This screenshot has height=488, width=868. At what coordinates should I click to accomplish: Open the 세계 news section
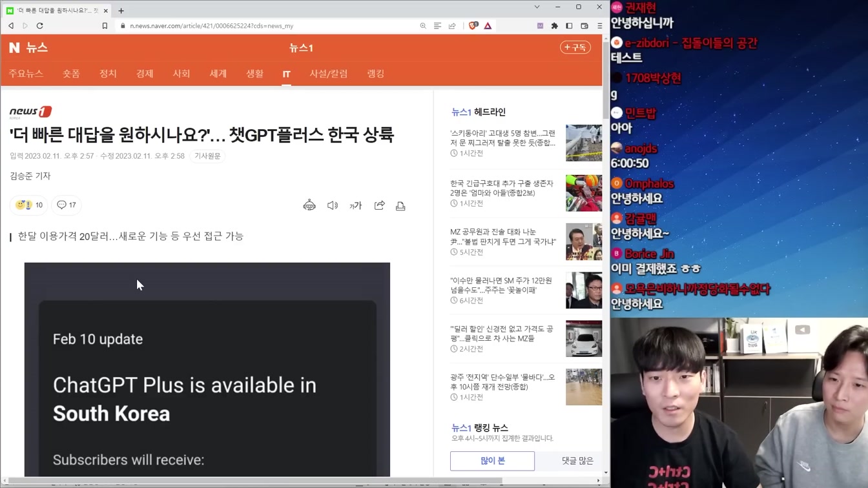[x=218, y=74]
